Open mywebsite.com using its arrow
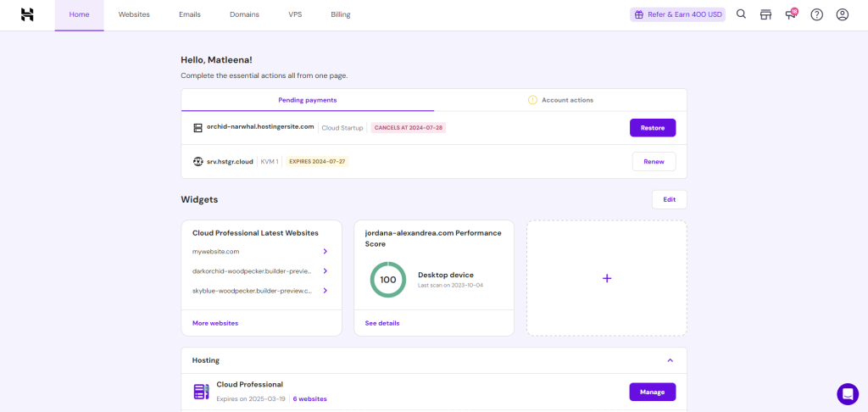This screenshot has height=412, width=868. [325, 252]
